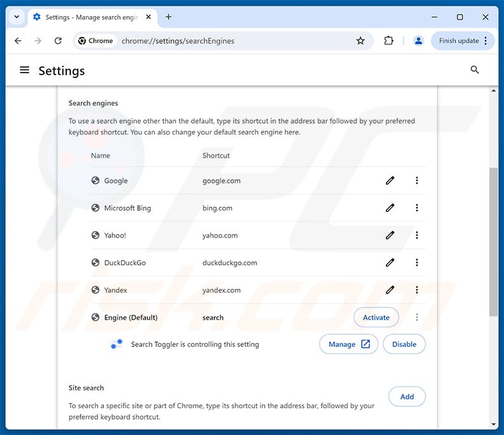This screenshot has width=504, height=435.
Task: Click the page scrollbar thumb
Action: tap(493, 242)
